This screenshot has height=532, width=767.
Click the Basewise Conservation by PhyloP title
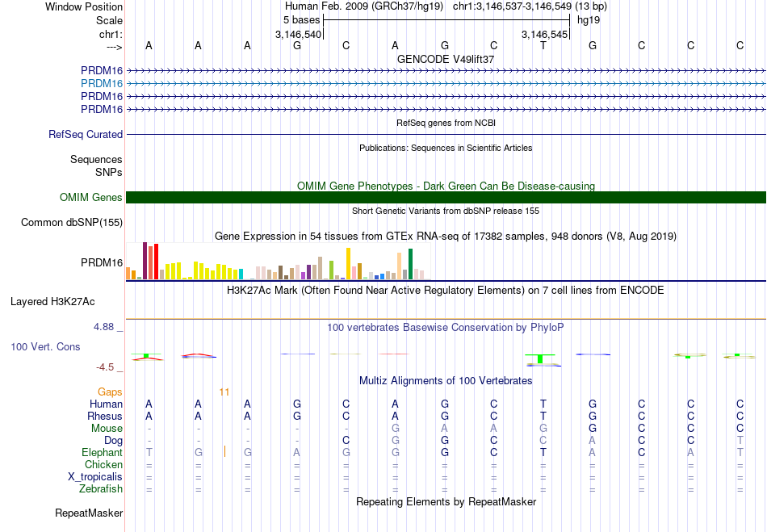pos(446,328)
